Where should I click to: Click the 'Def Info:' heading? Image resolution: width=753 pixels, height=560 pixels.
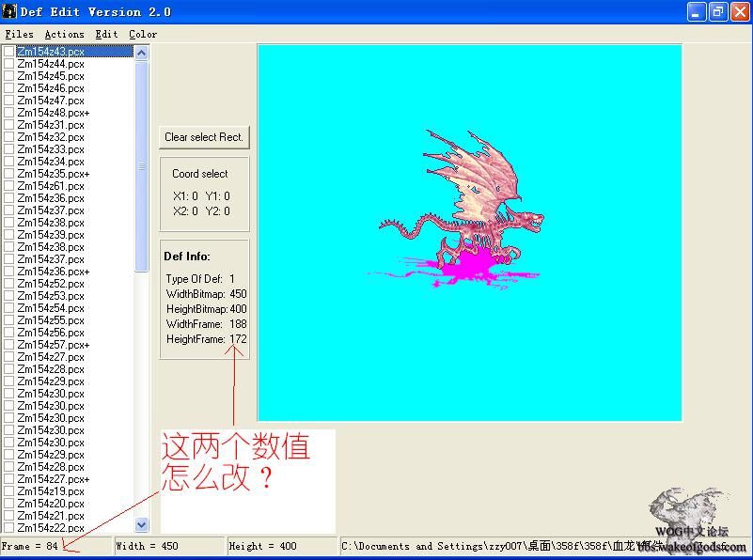pos(187,257)
